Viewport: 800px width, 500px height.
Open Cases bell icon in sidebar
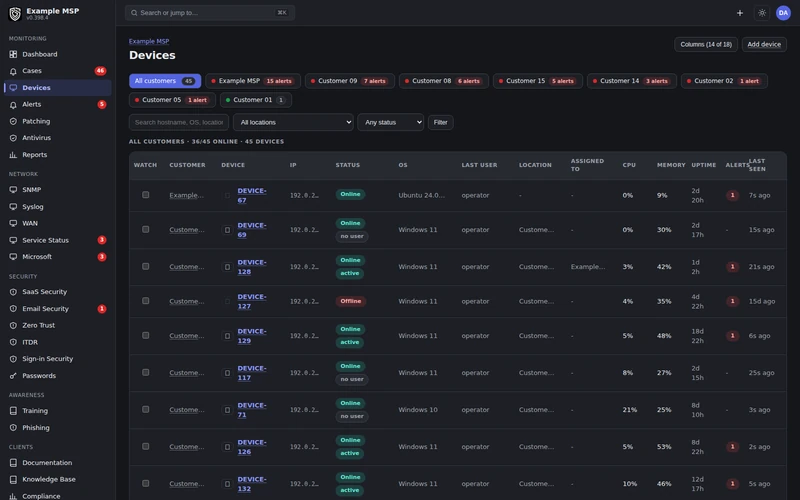[13, 71]
